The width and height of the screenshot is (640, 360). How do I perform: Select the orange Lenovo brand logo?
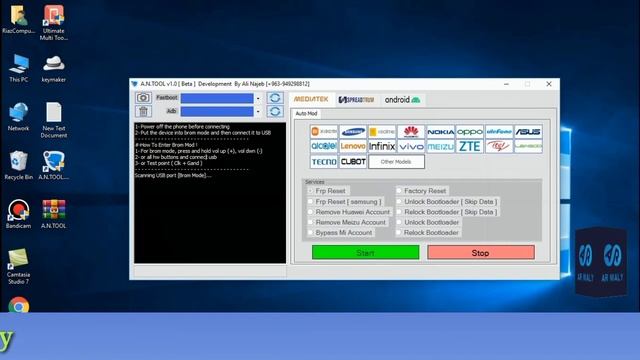(353, 146)
